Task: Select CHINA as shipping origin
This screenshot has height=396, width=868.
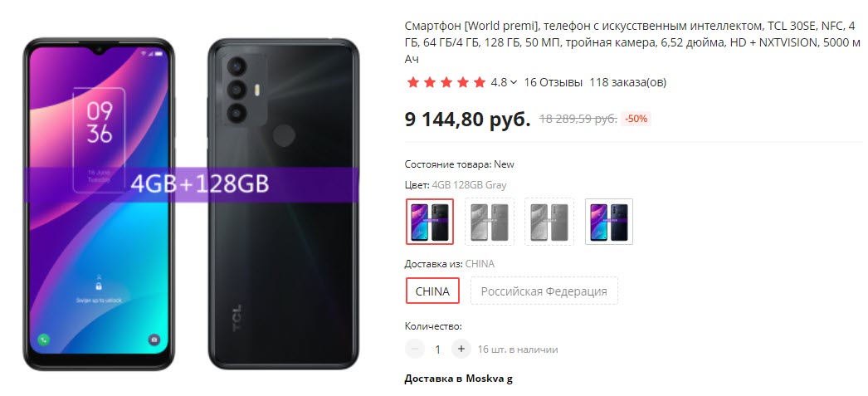Action: [432, 291]
